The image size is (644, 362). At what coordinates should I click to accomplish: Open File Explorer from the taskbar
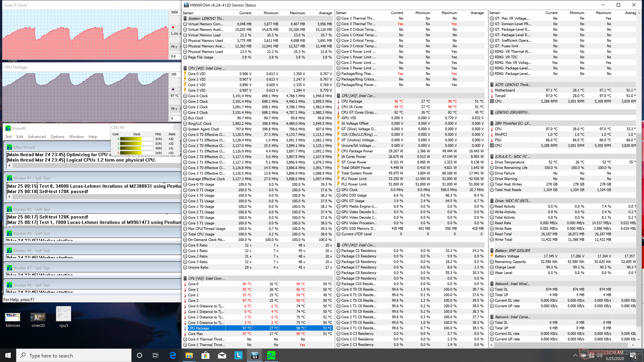click(189, 355)
